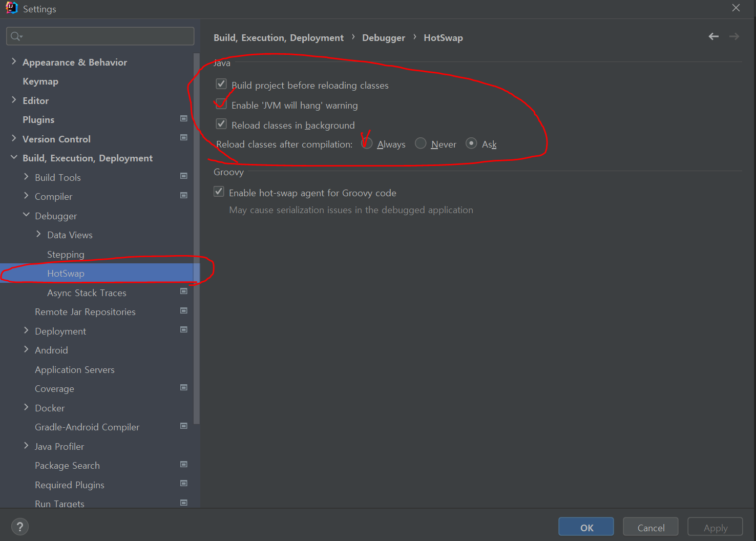756x541 pixels.
Task: Select Debugger in the breadcrumb path
Action: coord(384,37)
